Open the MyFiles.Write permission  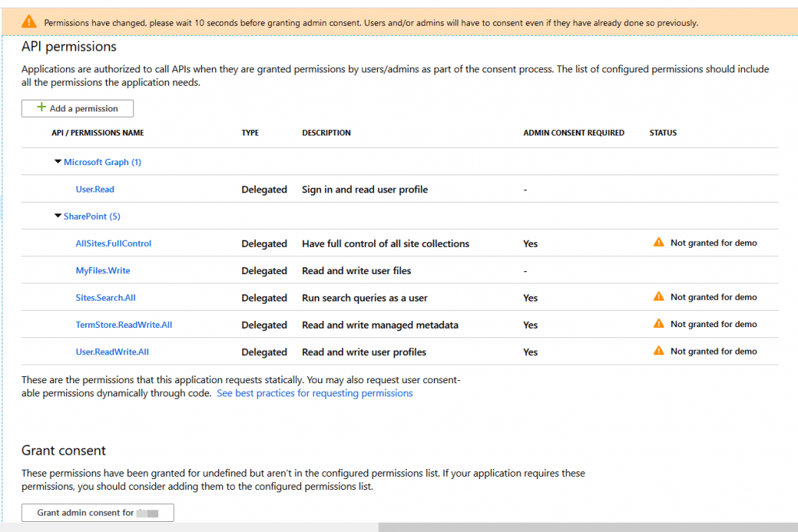tap(103, 270)
